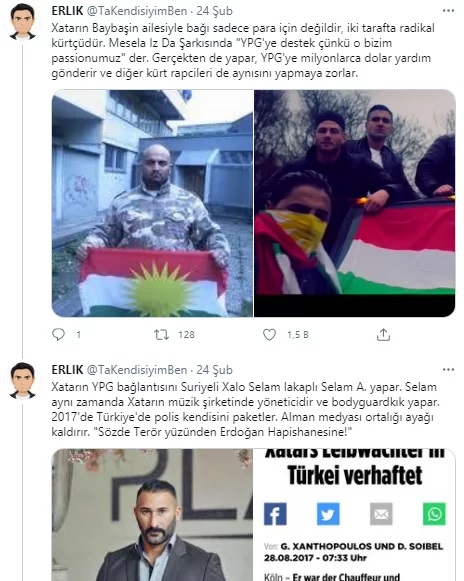The image size is (464, 581).
Task: Open the group photo with flags
Action: 355,203
